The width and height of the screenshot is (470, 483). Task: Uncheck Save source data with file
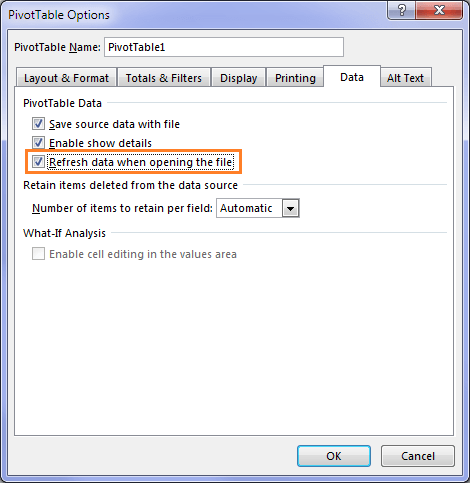click(38, 124)
